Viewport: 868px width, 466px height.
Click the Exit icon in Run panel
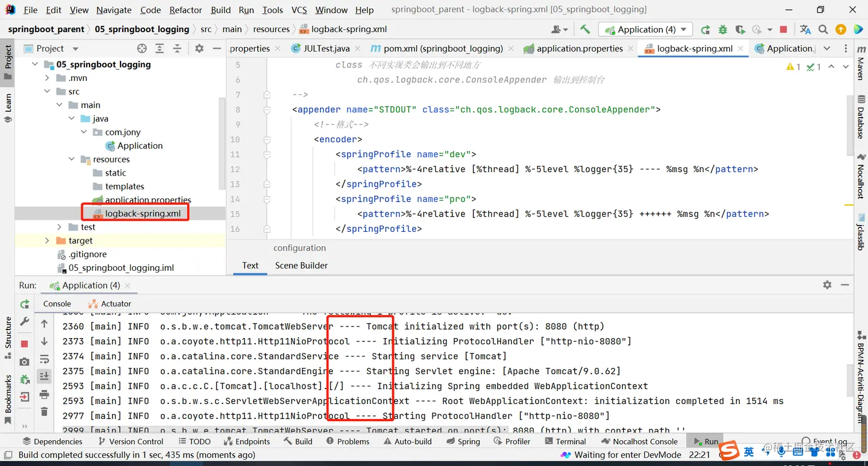(x=24, y=397)
